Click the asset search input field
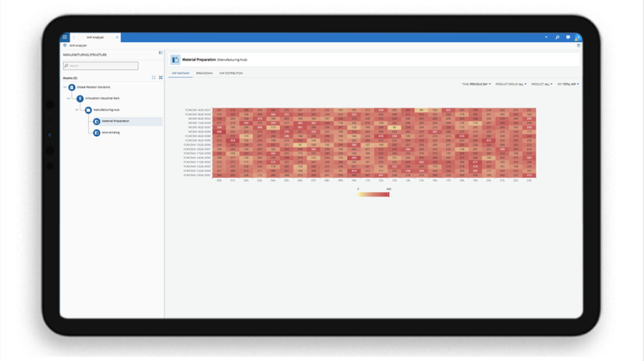This screenshot has width=644, height=361. [x=101, y=65]
